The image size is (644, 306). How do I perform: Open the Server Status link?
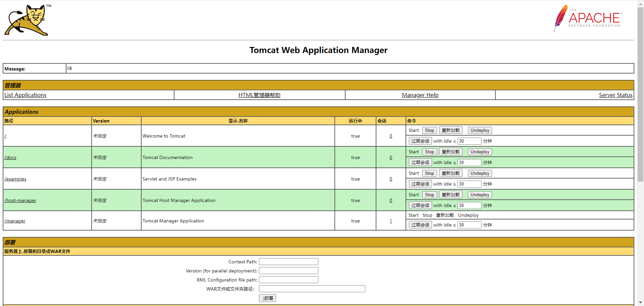[x=615, y=95]
